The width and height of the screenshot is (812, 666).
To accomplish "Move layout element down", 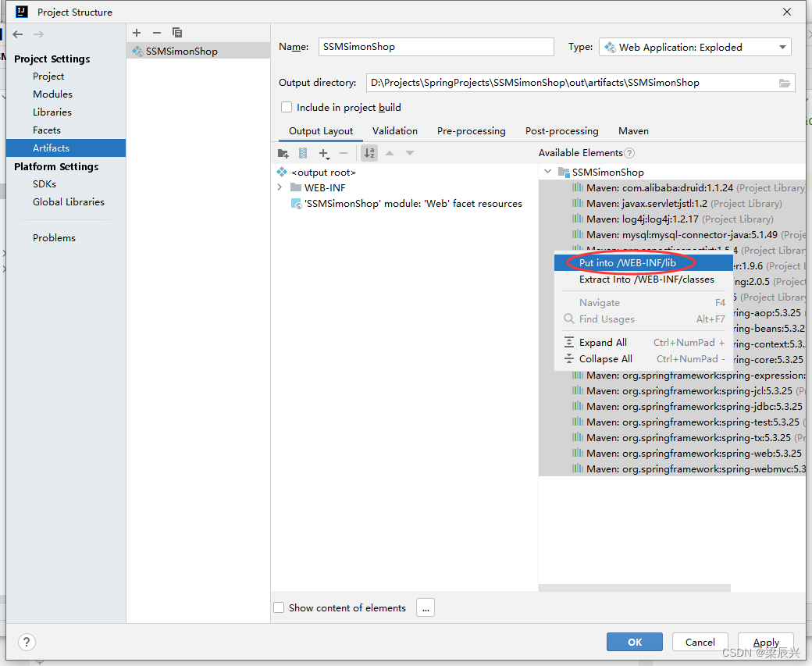I will pyautogui.click(x=410, y=153).
